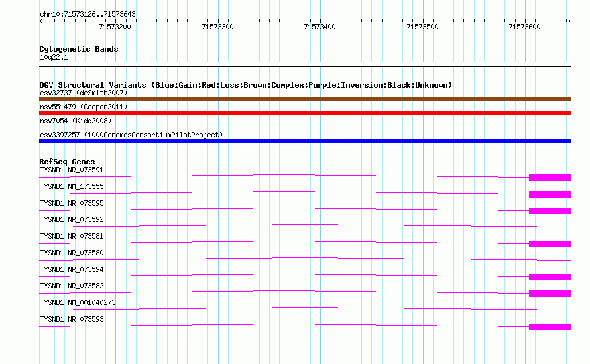The image size is (590, 364).
Task: Select transcript label TYSND1|NR_073592
Action: (72, 220)
